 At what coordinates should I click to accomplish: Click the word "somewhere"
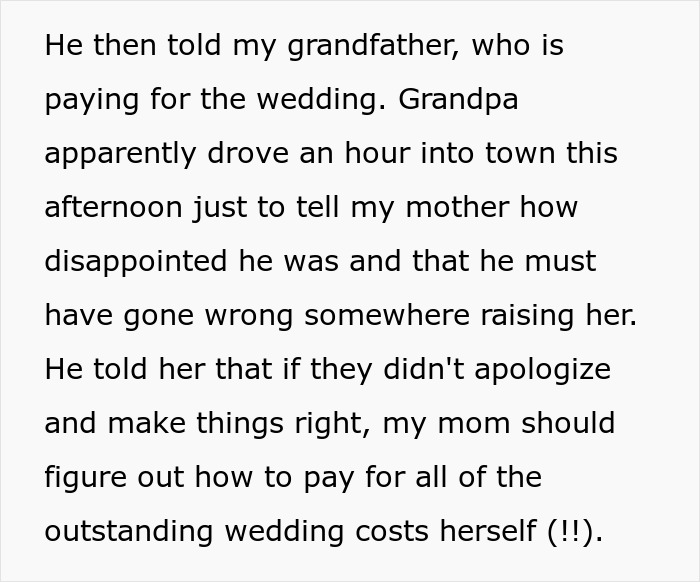(x=387, y=316)
